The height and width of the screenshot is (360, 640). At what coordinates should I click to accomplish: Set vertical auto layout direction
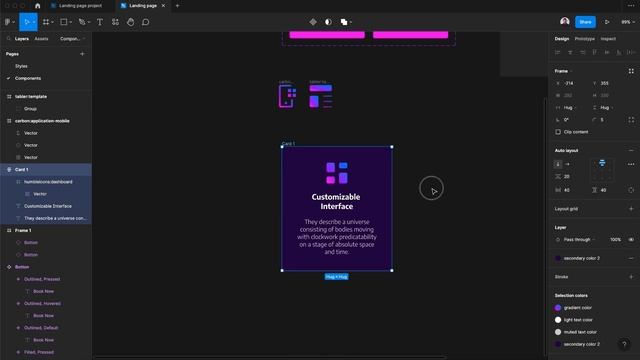[558, 164]
